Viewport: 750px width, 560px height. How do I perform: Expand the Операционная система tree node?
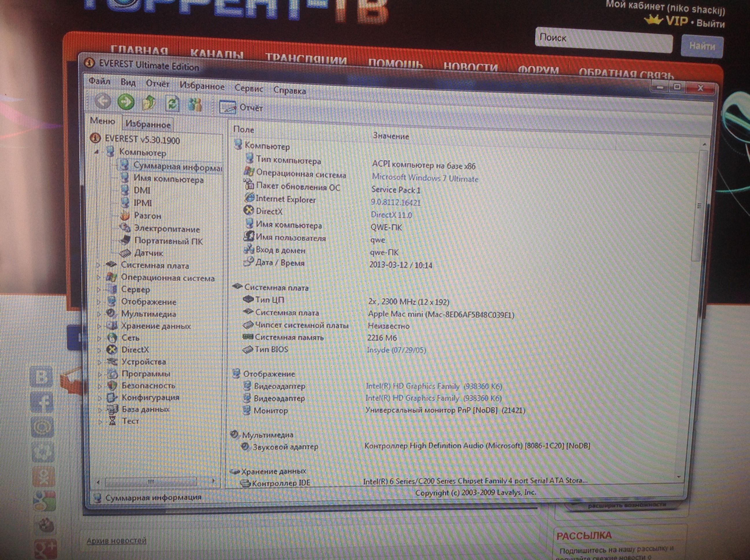[x=99, y=277]
